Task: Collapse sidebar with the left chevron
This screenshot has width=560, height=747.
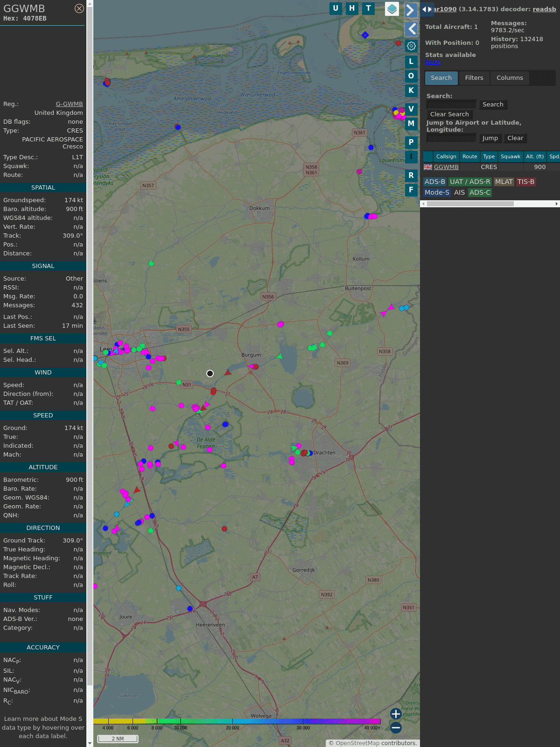Action: (x=411, y=29)
